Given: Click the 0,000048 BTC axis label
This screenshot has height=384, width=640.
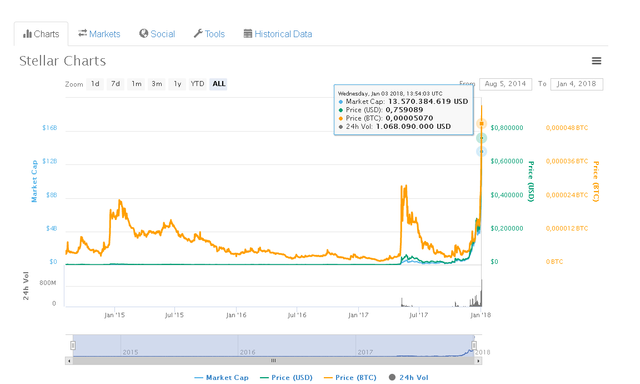Looking at the screenshot, I should coord(567,128).
